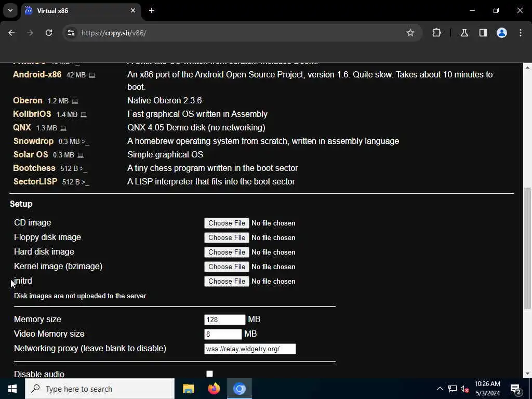Click the Video Memory size field
532x399 pixels.
click(223, 334)
